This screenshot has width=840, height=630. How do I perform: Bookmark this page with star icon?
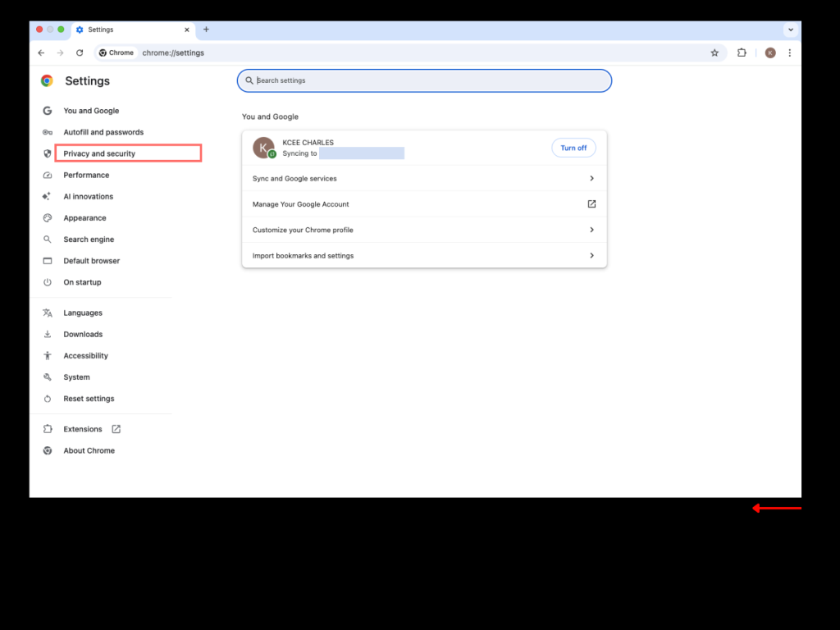tap(714, 52)
